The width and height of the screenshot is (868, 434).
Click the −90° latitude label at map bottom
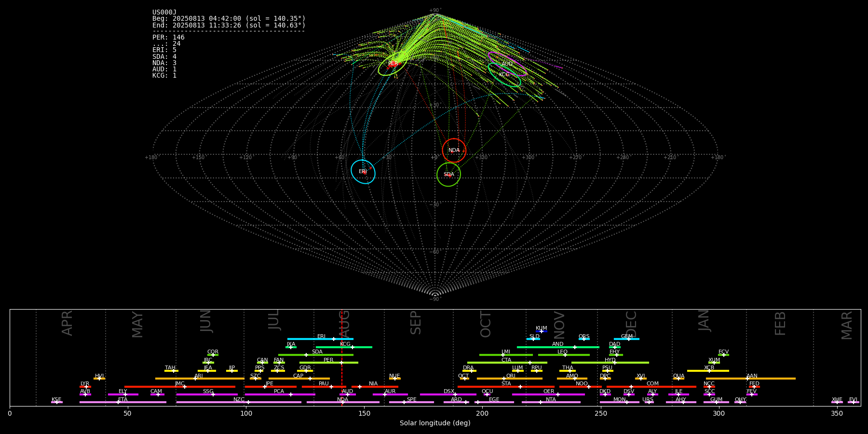coord(434,299)
